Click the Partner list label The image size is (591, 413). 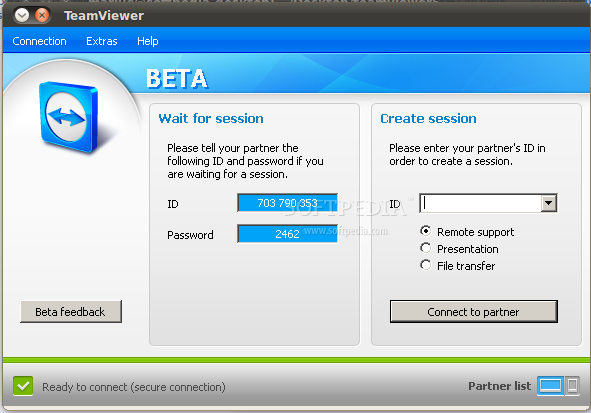coord(499,386)
